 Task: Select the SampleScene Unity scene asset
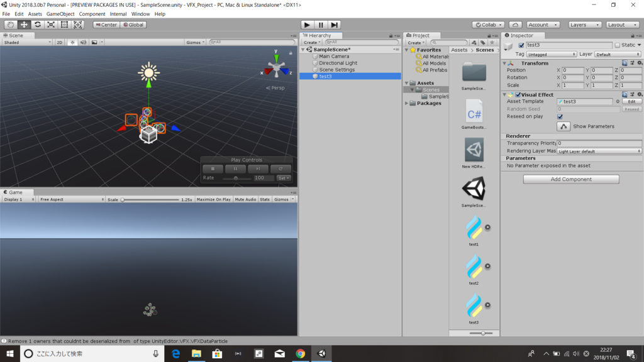474,189
